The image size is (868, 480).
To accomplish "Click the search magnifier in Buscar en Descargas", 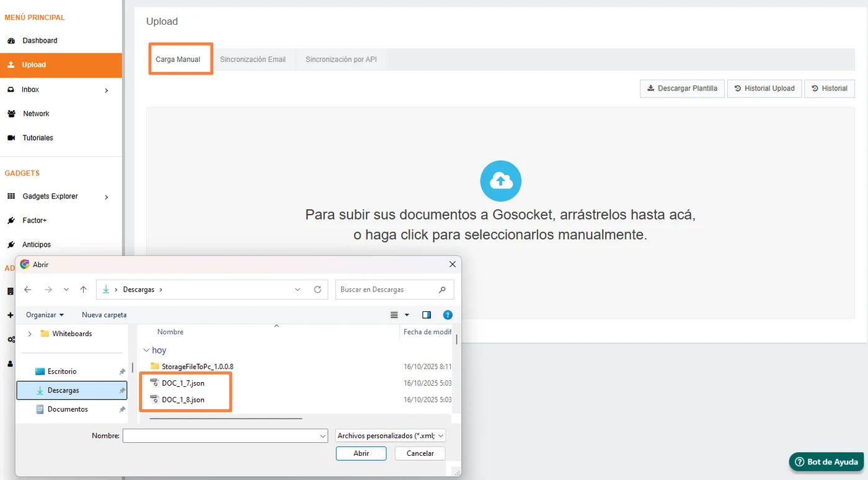I will tap(442, 290).
